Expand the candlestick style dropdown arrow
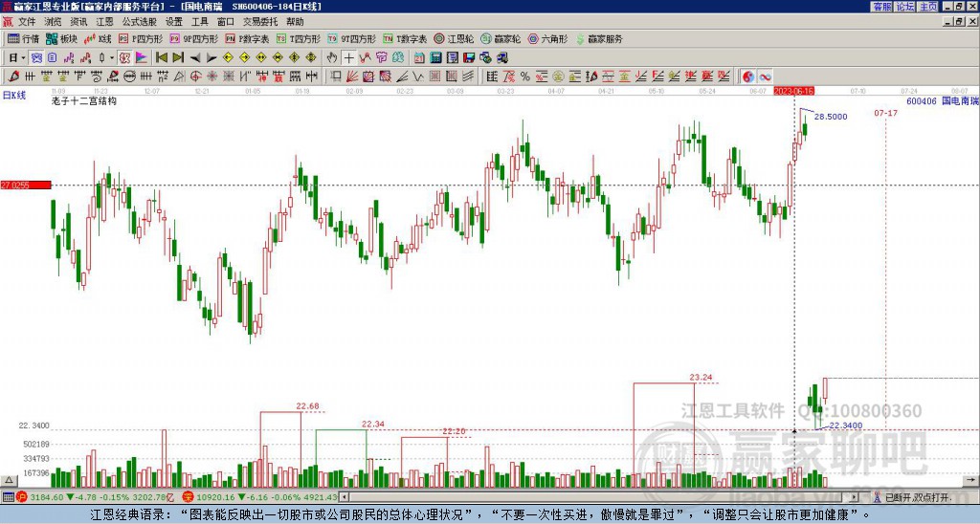 pos(112,57)
